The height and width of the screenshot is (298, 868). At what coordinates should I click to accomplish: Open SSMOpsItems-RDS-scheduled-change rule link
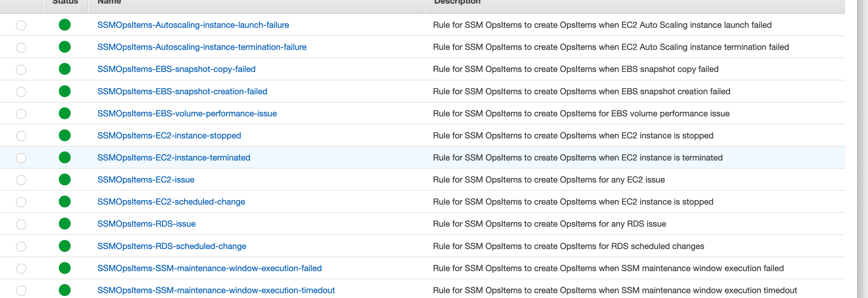pos(172,246)
